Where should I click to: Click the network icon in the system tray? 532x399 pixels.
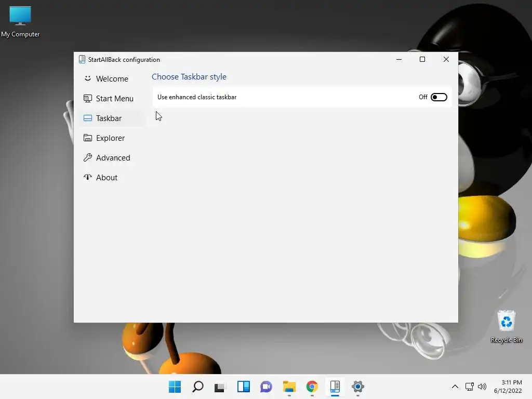[x=469, y=387]
